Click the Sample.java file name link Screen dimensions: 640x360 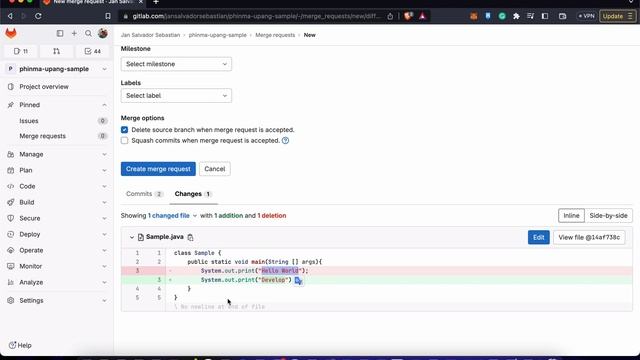click(x=164, y=237)
